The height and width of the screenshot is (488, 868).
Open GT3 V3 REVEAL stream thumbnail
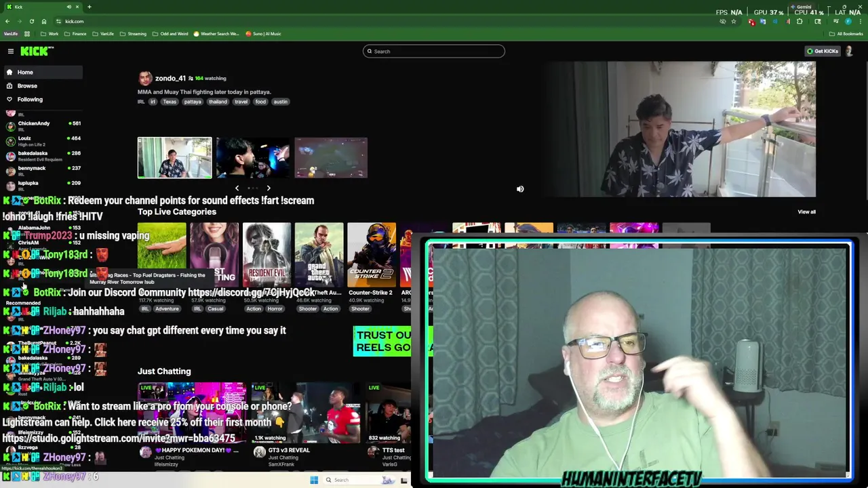306,413
